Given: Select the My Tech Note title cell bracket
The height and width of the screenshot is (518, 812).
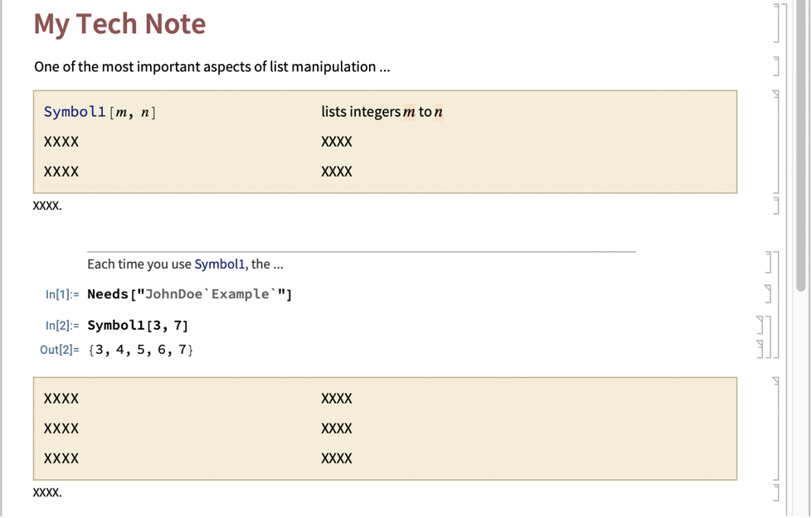Looking at the screenshot, I should [776, 22].
